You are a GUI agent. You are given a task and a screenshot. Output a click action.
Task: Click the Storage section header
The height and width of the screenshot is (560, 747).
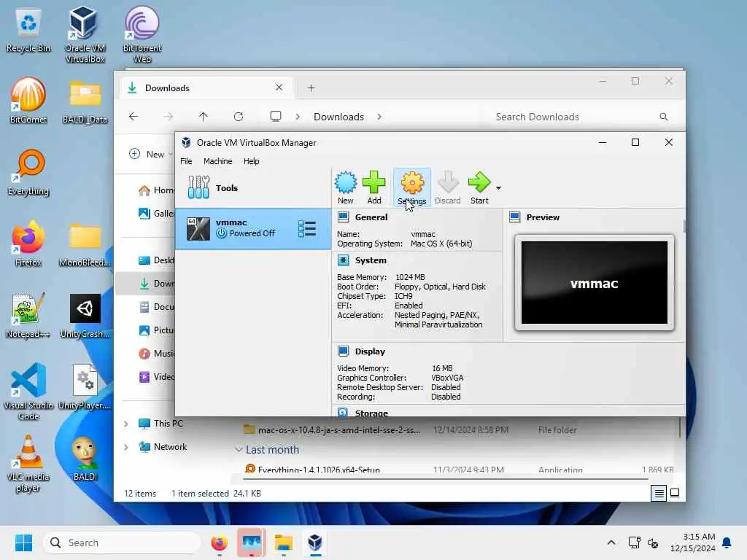click(371, 413)
